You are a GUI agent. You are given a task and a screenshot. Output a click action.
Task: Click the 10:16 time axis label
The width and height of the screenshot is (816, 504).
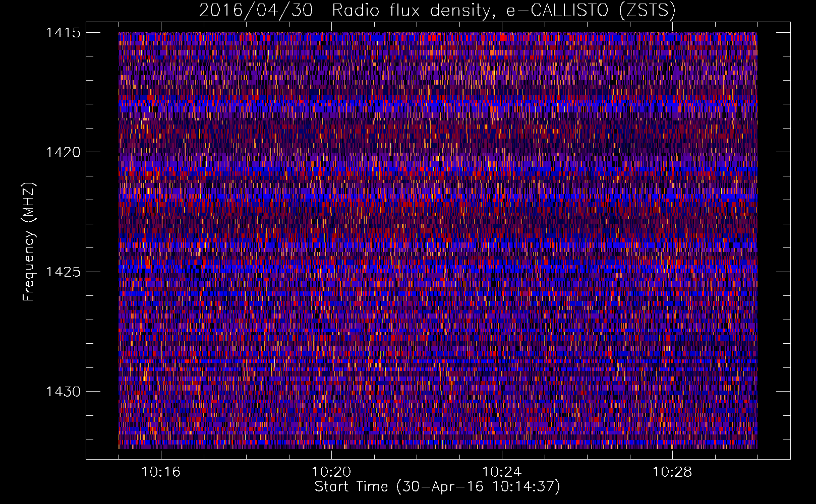click(x=161, y=472)
